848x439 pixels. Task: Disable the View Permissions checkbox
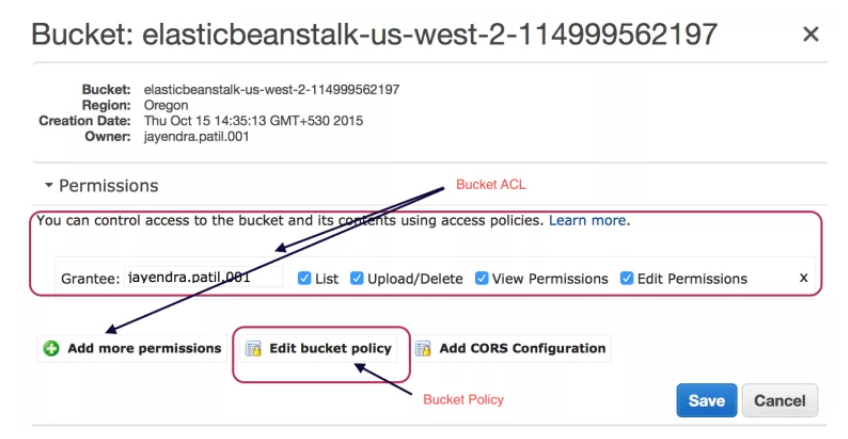[481, 278]
